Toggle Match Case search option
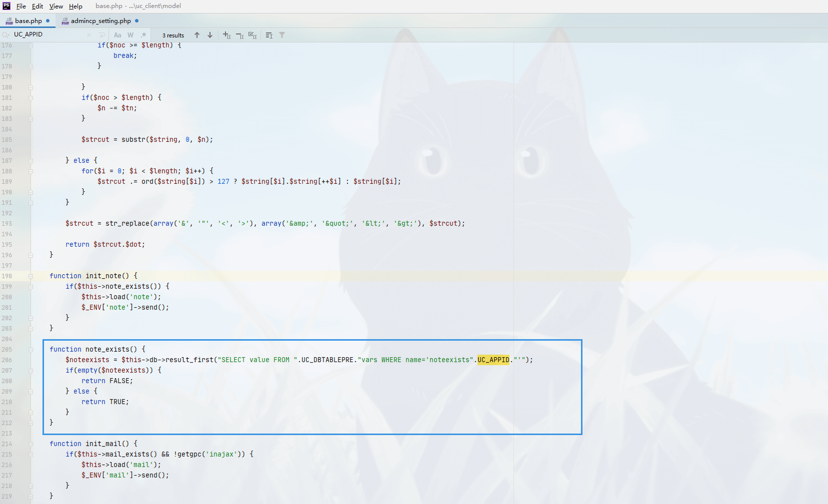Screen dimensions: 828x504 (x=117, y=35)
